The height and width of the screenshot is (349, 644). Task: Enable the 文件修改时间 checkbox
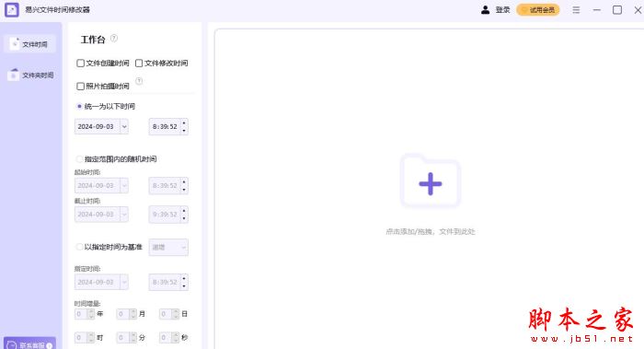tap(139, 63)
